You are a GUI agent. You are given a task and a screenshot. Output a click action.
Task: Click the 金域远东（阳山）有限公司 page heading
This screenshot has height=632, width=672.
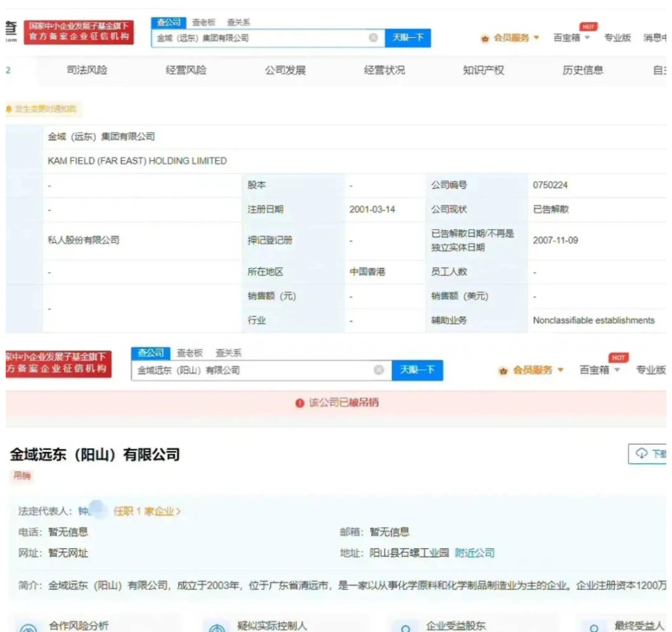tap(95, 454)
